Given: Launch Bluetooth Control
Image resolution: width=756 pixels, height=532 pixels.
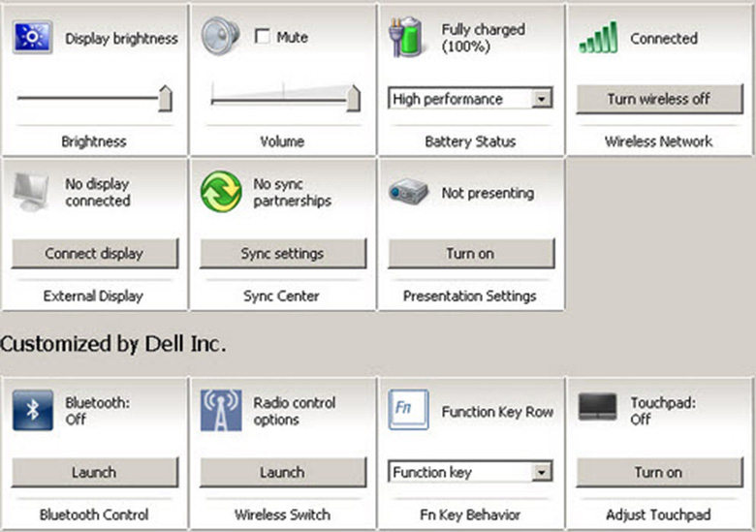Looking at the screenshot, I should point(95,472).
